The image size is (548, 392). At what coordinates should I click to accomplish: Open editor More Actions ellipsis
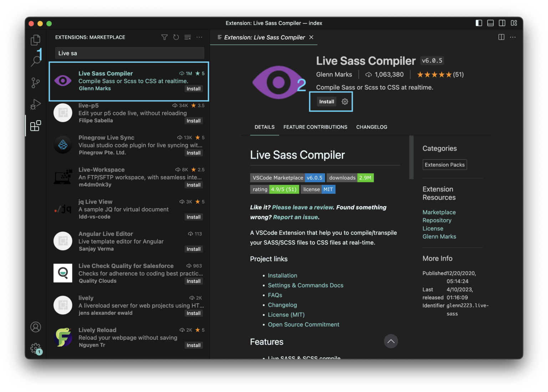(513, 37)
